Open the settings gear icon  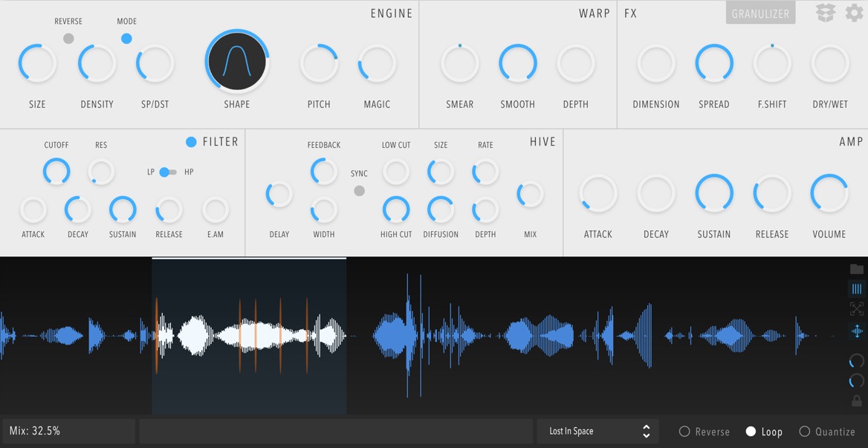(852, 13)
